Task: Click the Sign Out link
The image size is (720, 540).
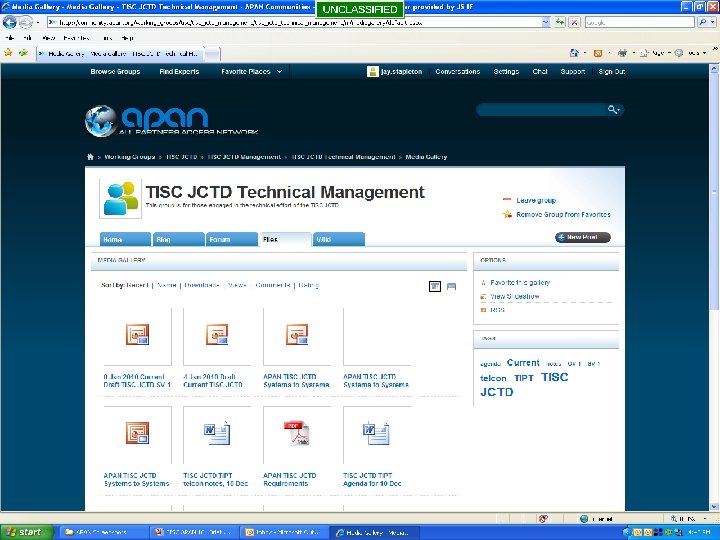Action: (612, 72)
